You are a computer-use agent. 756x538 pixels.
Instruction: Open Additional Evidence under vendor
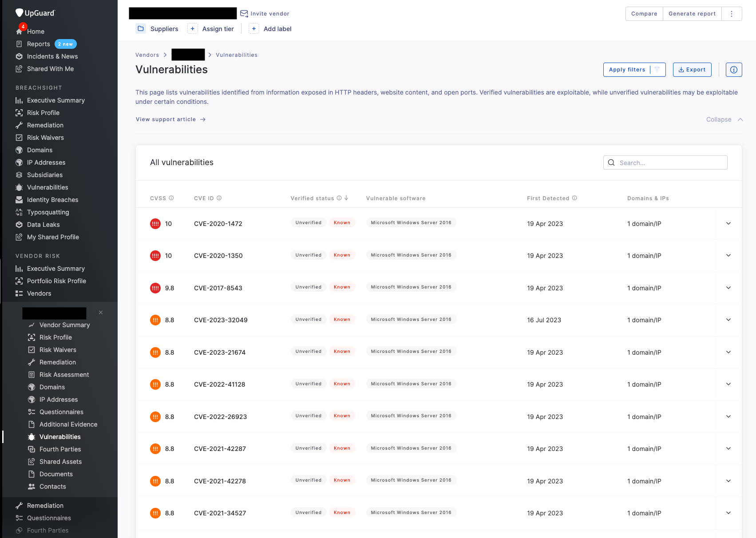[x=68, y=424]
